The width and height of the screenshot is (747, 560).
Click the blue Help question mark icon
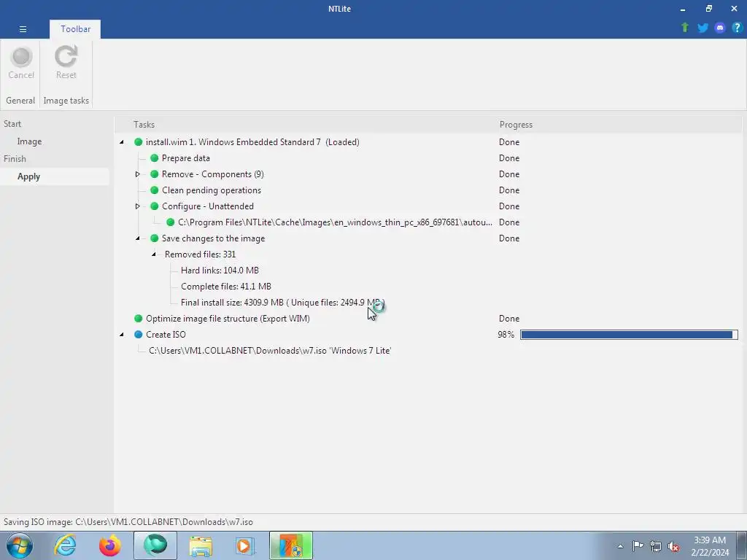coord(737,28)
